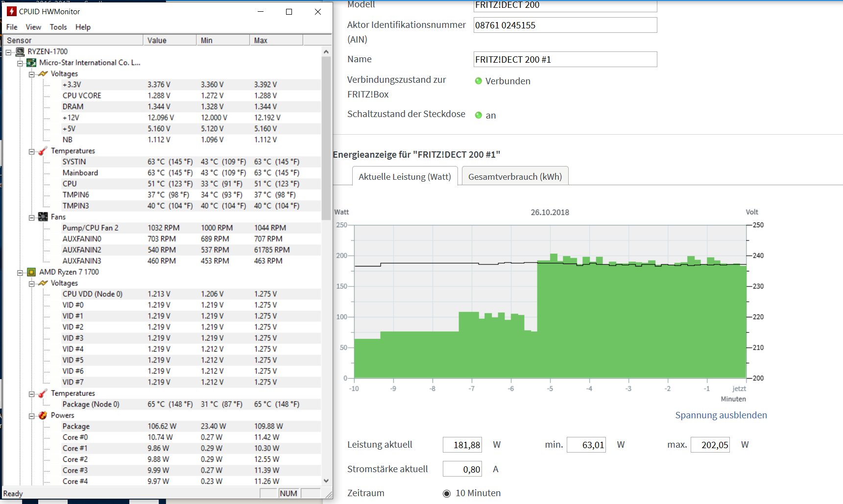Click the min. power field 63,01
843x504 pixels.
(x=586, y=445)
